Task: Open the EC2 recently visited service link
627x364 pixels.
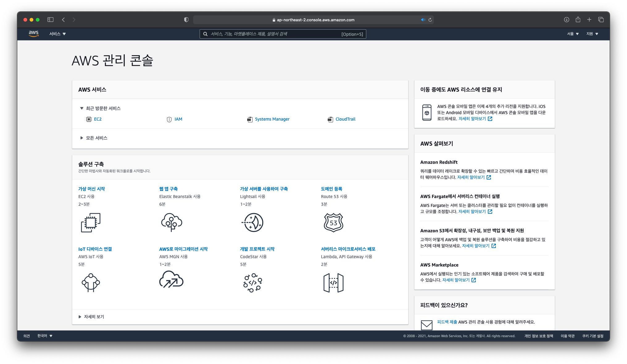Action: point(98,119)
